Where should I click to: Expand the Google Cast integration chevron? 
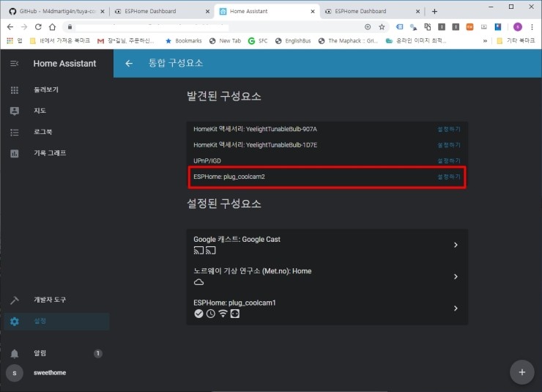coord(456,245)
